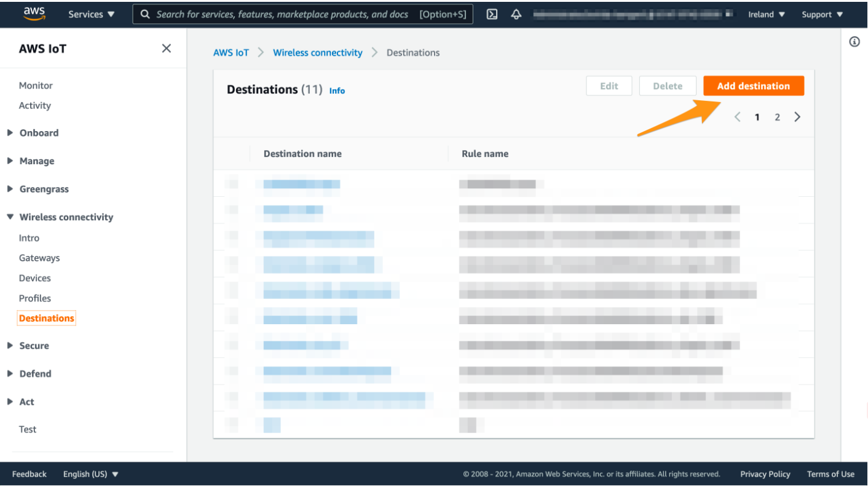
Task: Open the English (US) language selector
Action: (91, 474)
